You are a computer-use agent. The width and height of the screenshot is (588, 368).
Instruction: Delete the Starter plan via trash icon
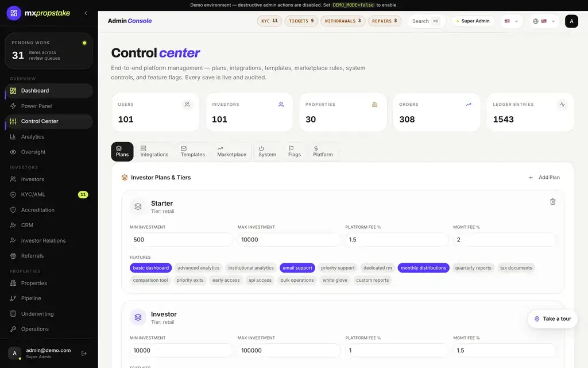pos(552,202)
